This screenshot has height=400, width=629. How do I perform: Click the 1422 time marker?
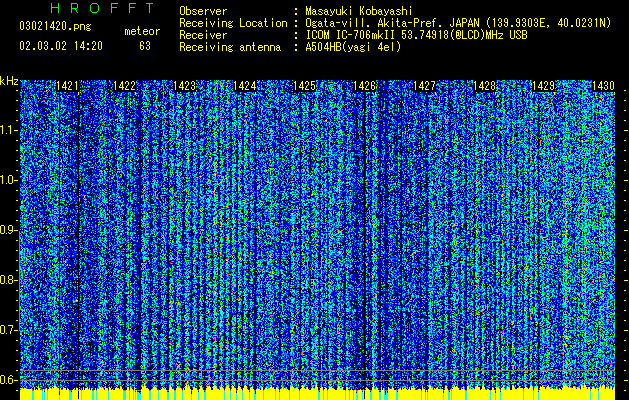[x=125, y=86]
